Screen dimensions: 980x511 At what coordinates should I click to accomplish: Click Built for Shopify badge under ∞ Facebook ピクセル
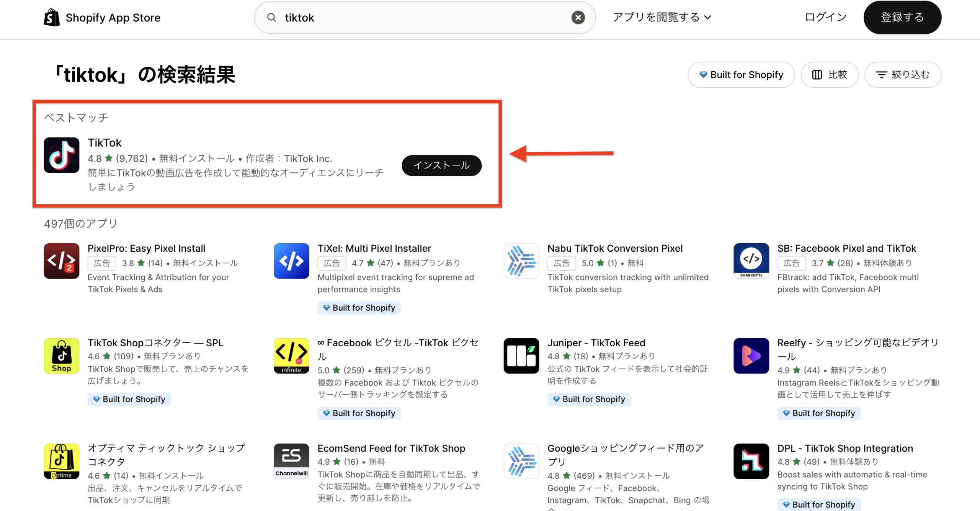click(x=359, y=413)
